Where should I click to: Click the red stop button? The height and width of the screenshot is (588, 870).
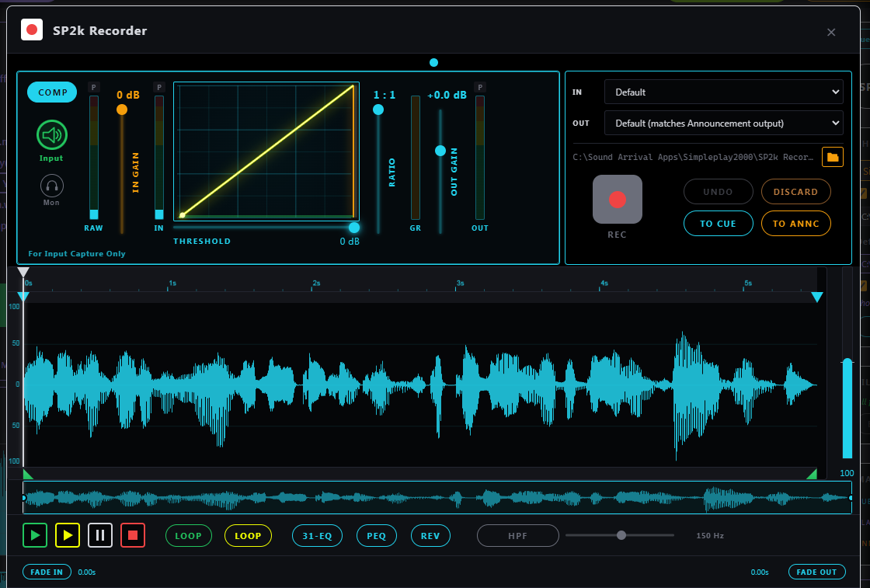(133, 535)
